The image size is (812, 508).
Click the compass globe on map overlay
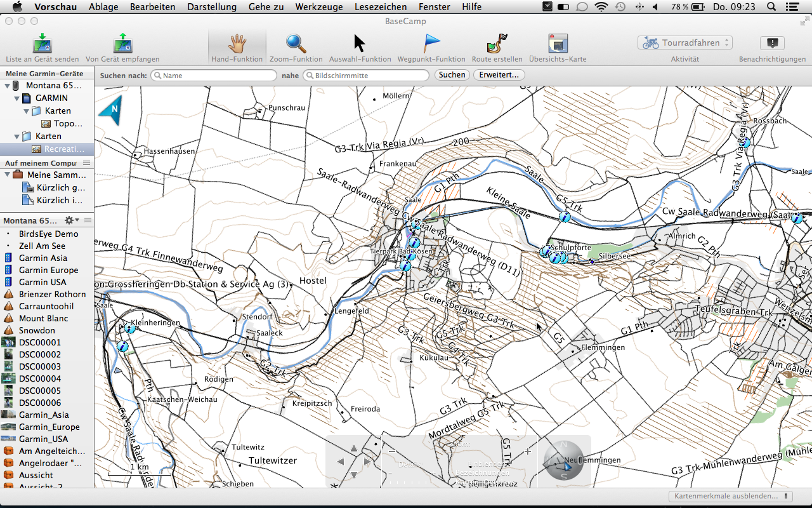(563, 460)
